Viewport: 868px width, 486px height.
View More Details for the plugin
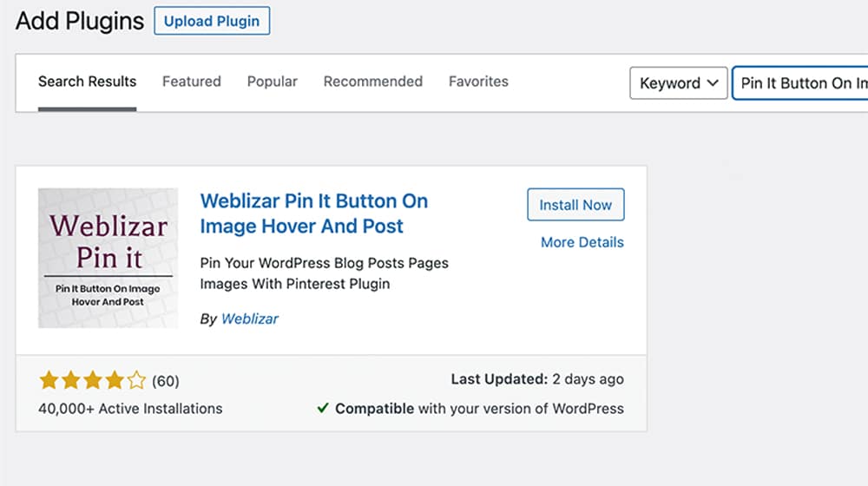(x=582, y=242)
